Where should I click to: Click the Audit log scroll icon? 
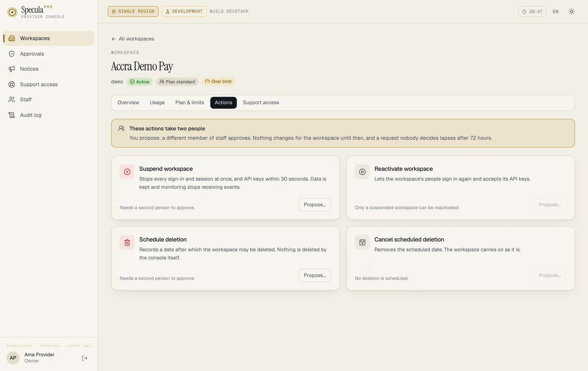pos(12,115)
